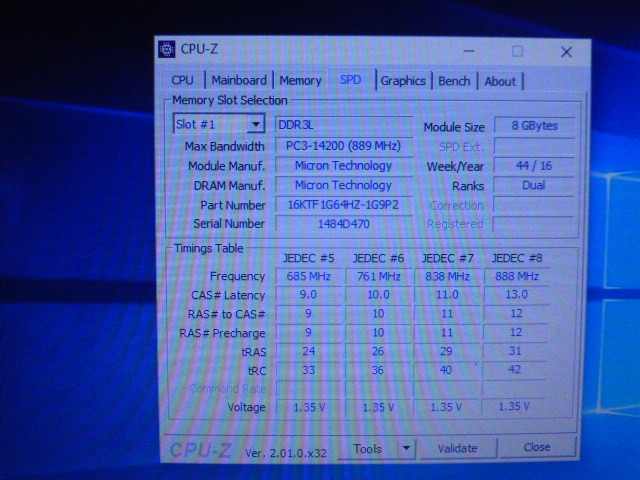Viewport: 640px width, 480px height.
Task: Click the 8 GBytes module size value
Action: tap(534, 126)
